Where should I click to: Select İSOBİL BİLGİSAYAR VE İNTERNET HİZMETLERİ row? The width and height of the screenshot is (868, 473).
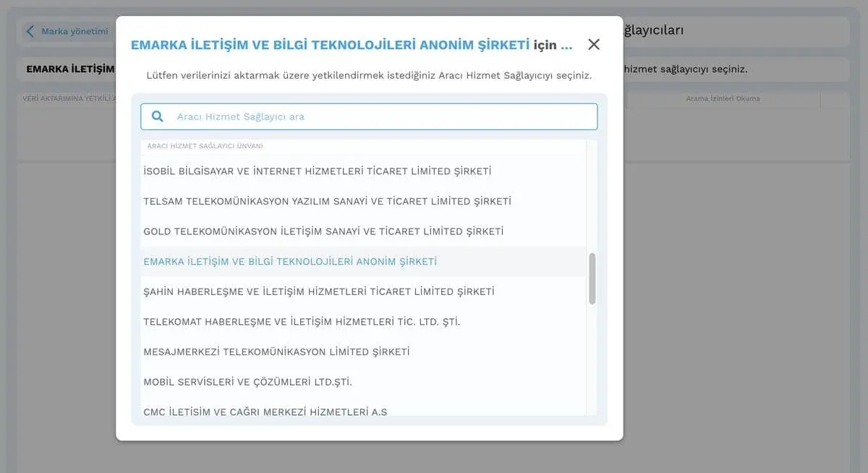click(x=363, y=171)
